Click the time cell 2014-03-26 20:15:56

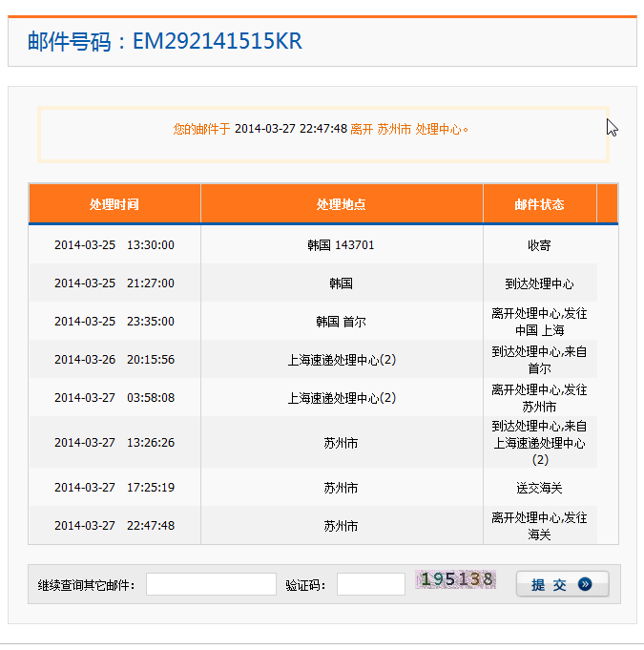pos(114,360)
